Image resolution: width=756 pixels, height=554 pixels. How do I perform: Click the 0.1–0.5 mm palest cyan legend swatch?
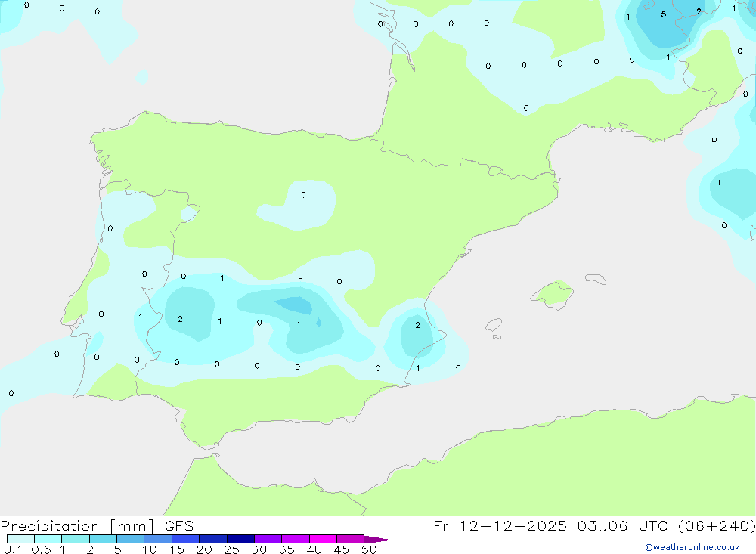[20, 539]
